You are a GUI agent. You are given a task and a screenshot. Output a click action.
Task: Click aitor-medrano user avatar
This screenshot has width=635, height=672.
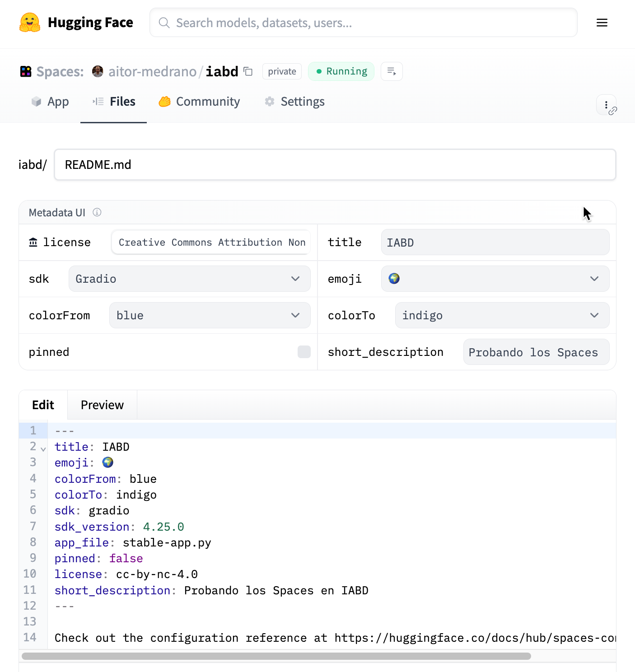(x=98, y=71)
